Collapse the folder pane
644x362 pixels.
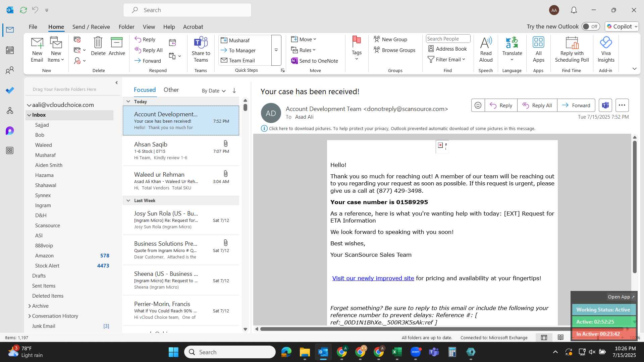(116, 82)
